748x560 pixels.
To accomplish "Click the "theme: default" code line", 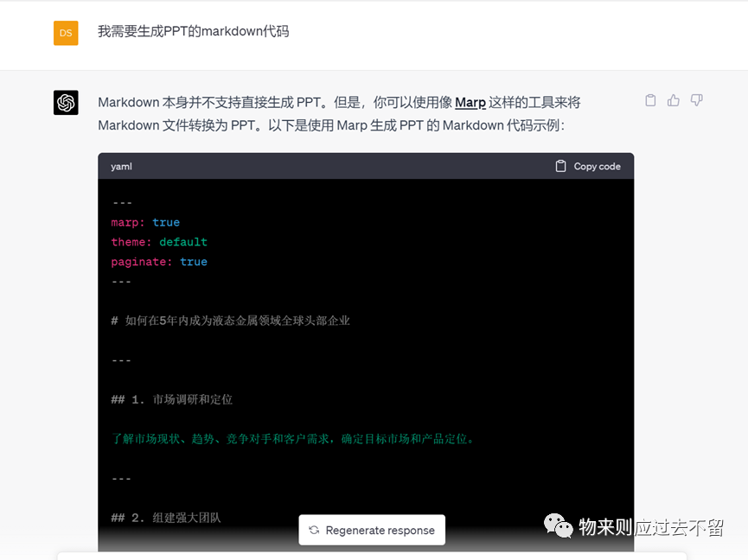I will 159,242.
